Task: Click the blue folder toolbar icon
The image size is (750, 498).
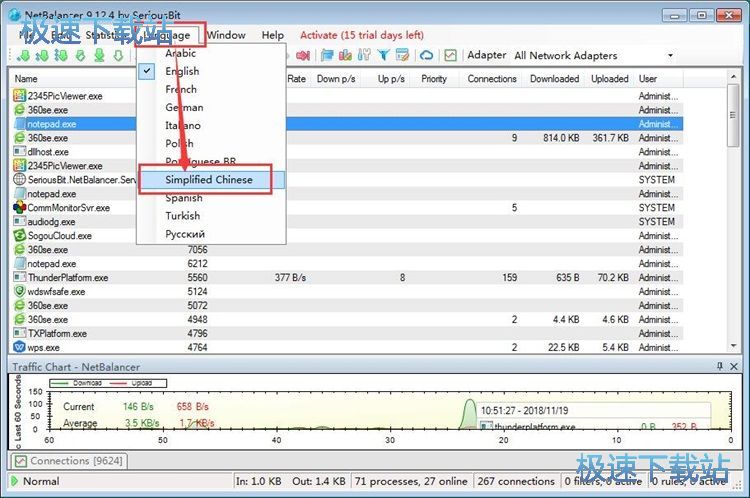Action: click(x=327, y=55)
